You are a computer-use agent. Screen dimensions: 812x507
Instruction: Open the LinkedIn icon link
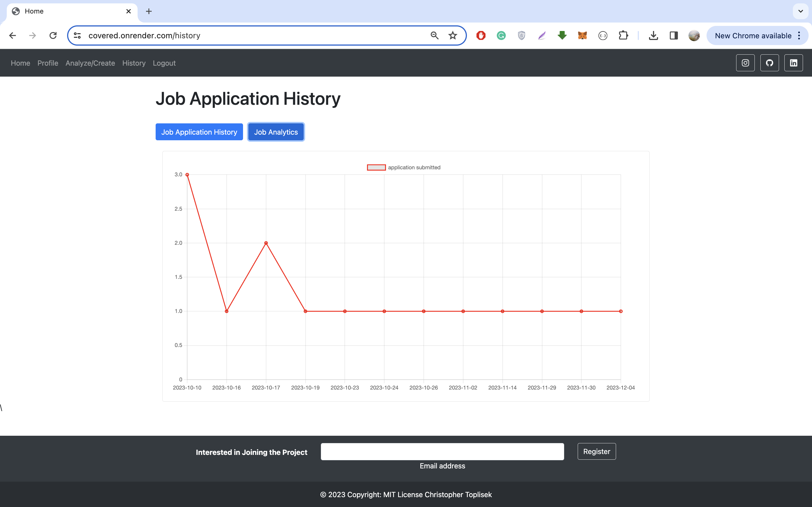793,63
